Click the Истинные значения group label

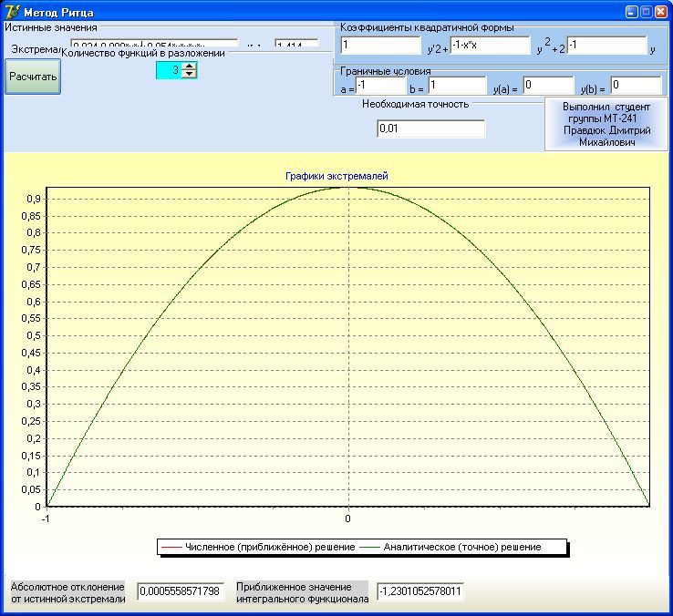(x=51, y=27)
